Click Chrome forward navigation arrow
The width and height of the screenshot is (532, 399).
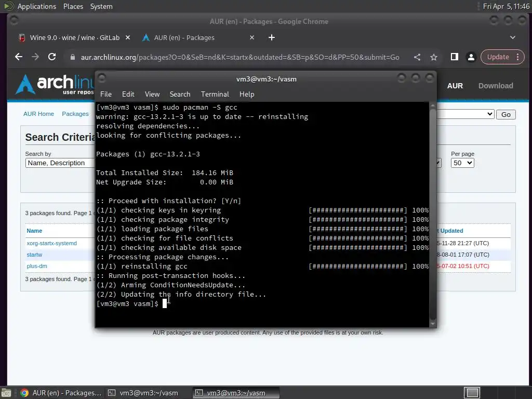pyautogui.click(x=35, y=57)
